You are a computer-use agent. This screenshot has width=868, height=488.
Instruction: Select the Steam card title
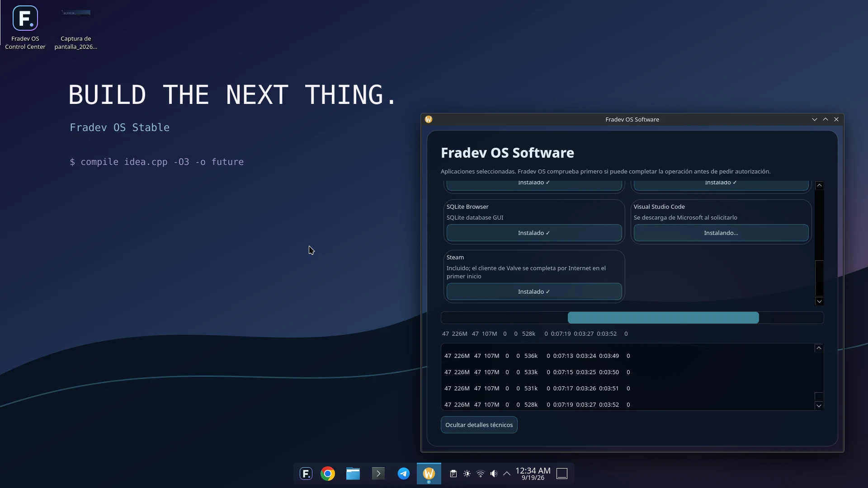[x=455, y=258]
